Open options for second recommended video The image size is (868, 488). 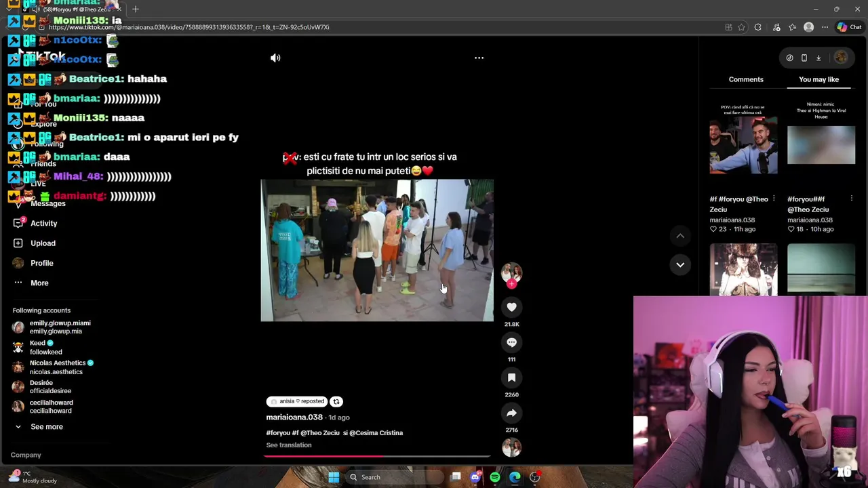click(852, 199)
